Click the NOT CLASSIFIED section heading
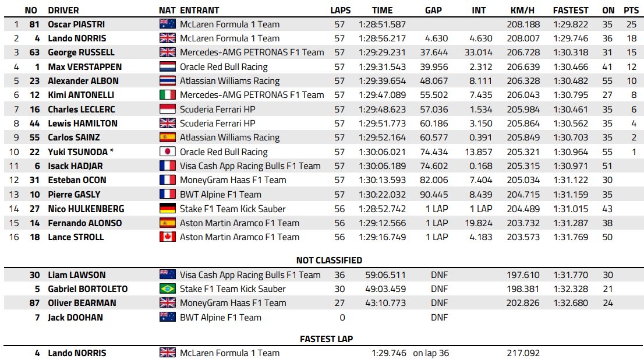The image size is (644, 359). [x=329, y=261]
